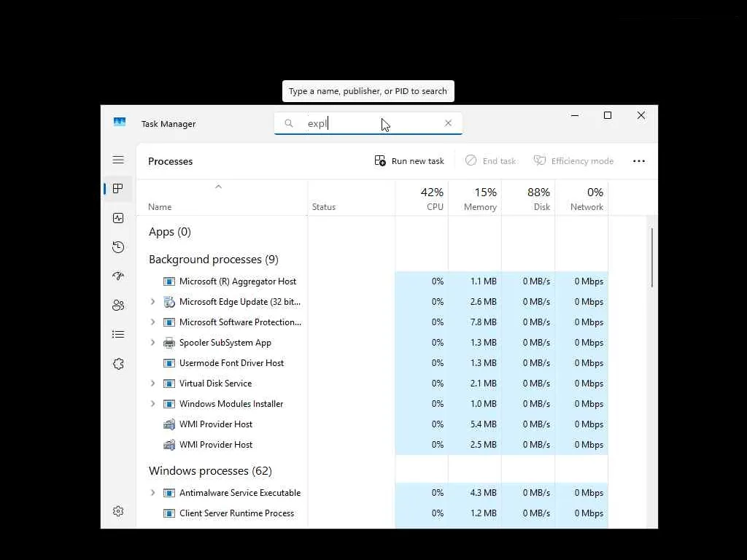The image size is (747, 560).
Task: Click the 5.4 MB memory value
Action: (483, 424)
